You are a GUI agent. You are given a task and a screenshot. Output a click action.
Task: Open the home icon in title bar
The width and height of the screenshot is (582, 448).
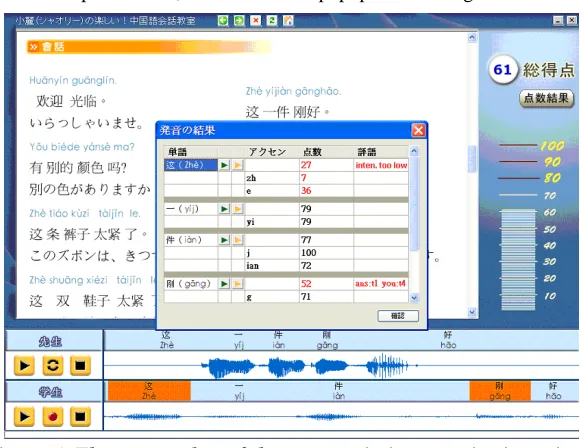coord(288,20)
